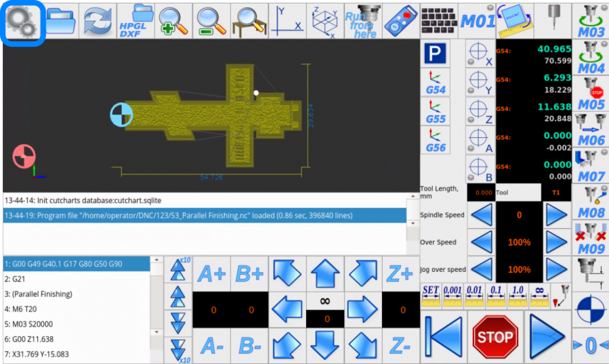Increase Spindle Speed with right arrow
609x364 pixels.
point(557,214)
